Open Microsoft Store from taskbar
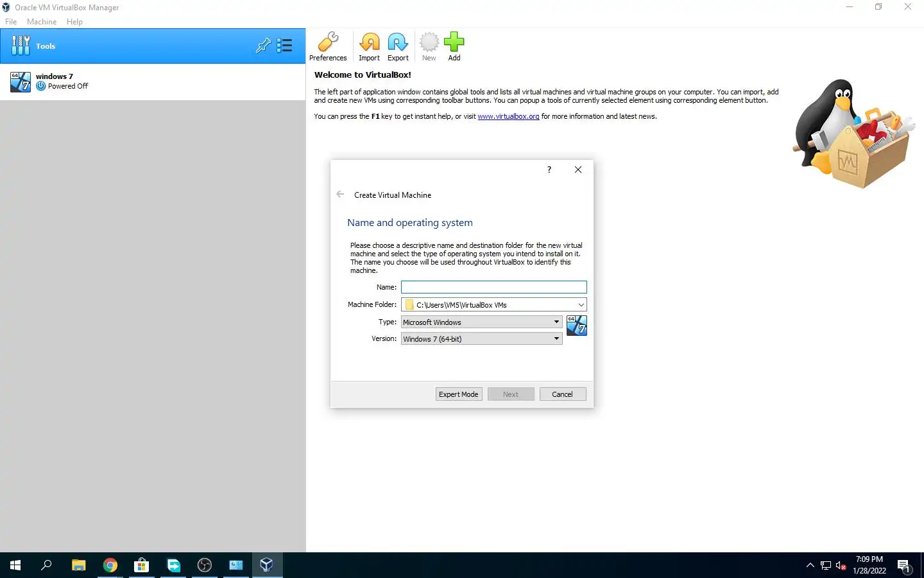Screen dimensions: 924x578 coord(141,565)
